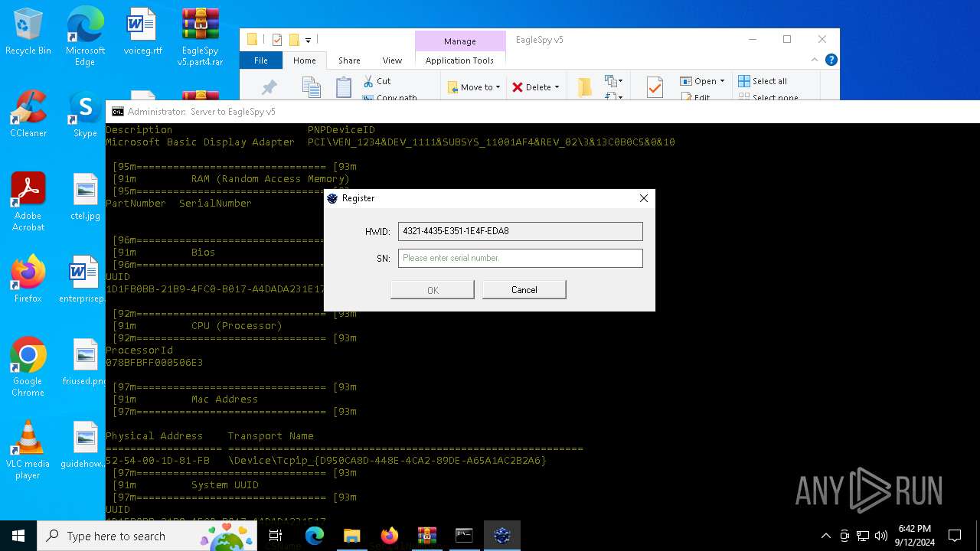Show hidden system tray icons

pyautogui.click(x=825, y=536)
